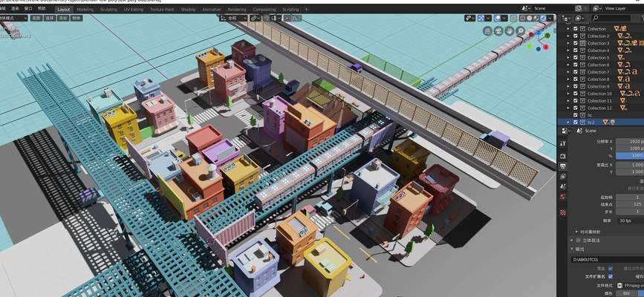The height and width of the screenshot is (297, 644).
Task: Uncheck Collection 9 exclude checkbox
Action: click(x=576, y=86)
